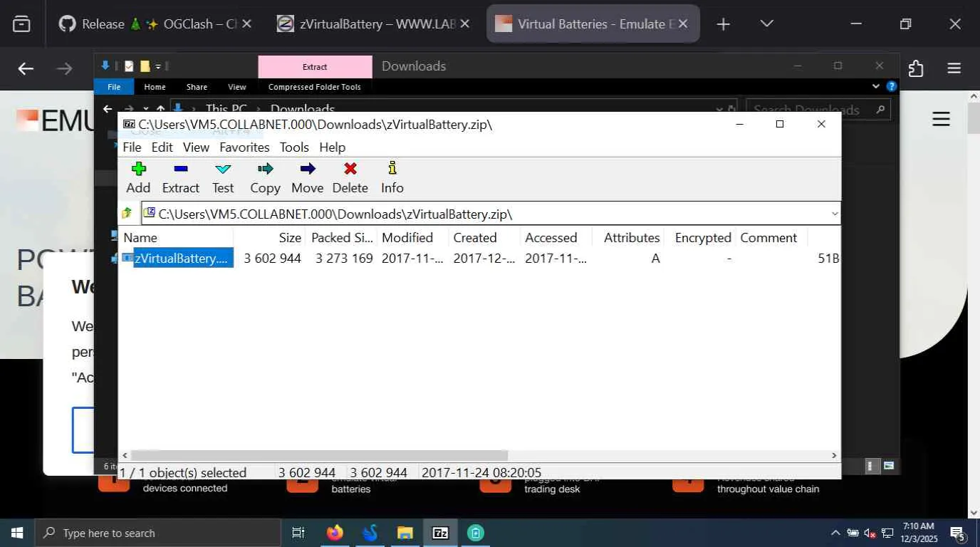Sort by Attributes column in 7-Zip
The width and height of the screenshot is (980, 547).
[632, 238]
